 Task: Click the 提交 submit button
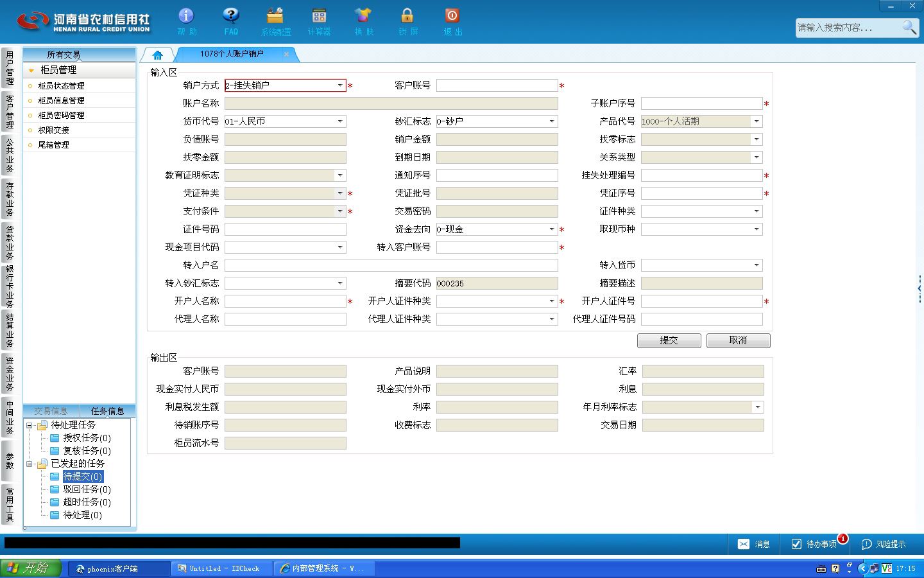669,340
